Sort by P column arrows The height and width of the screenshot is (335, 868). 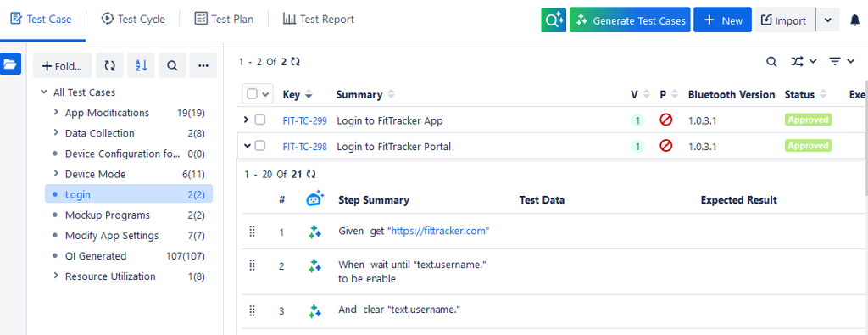click(674, 95)
